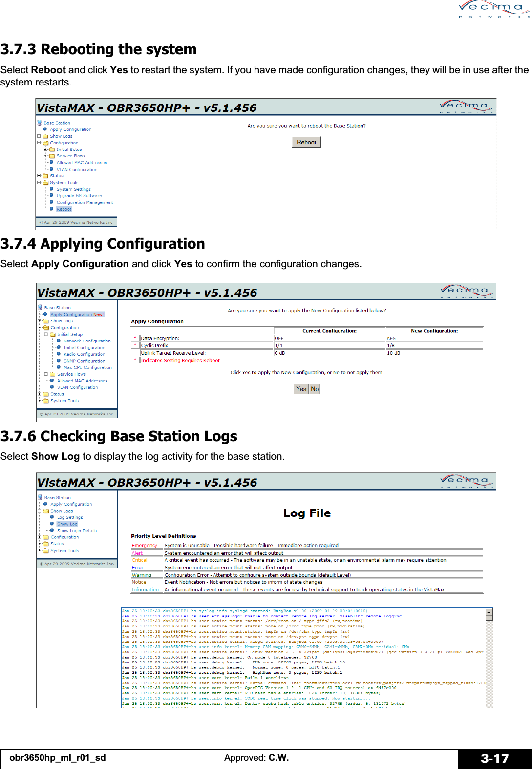The image size is (532, 769).
Task: Click No to reject the new configuration
Action: [x=315, y=389]
